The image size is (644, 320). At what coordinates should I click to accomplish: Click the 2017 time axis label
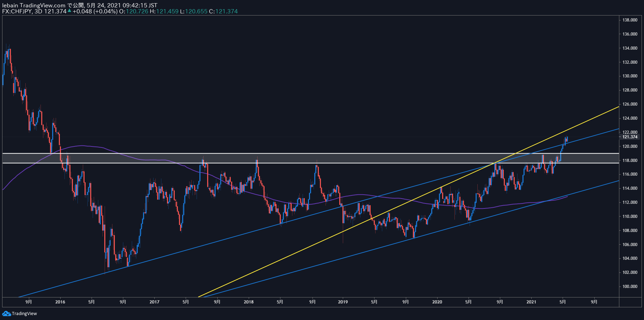pos(154,302)
